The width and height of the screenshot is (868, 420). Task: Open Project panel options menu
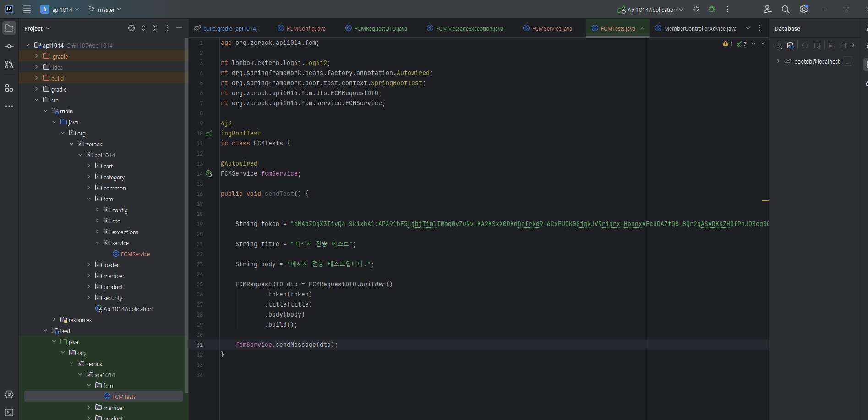pos(167,28)
